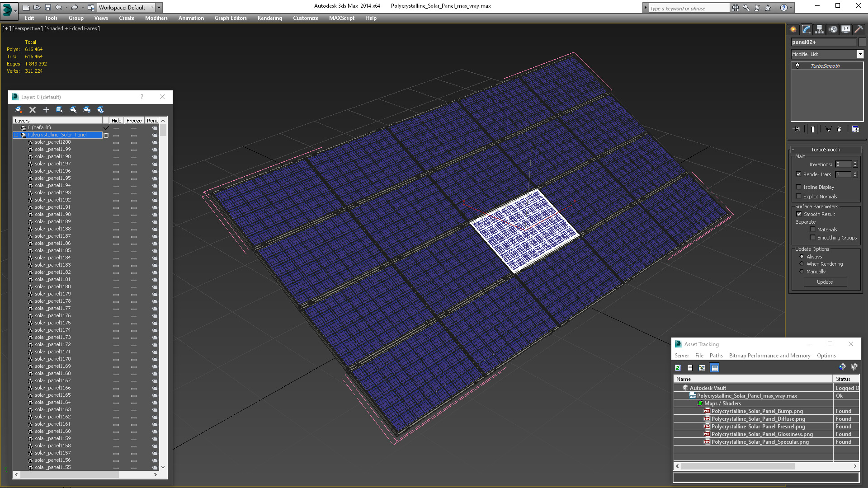Select solar_panel1190 in layer list

(x=52, y=215)
